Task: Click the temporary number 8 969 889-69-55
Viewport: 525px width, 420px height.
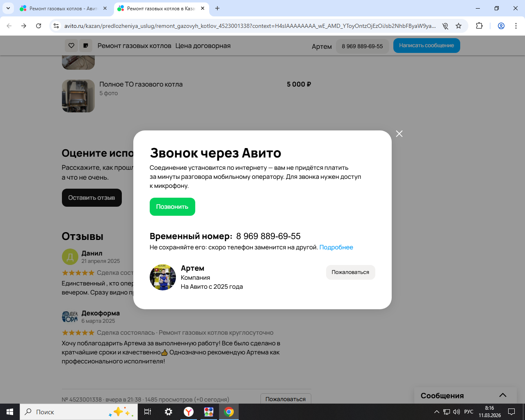Action: click(268, 236)
